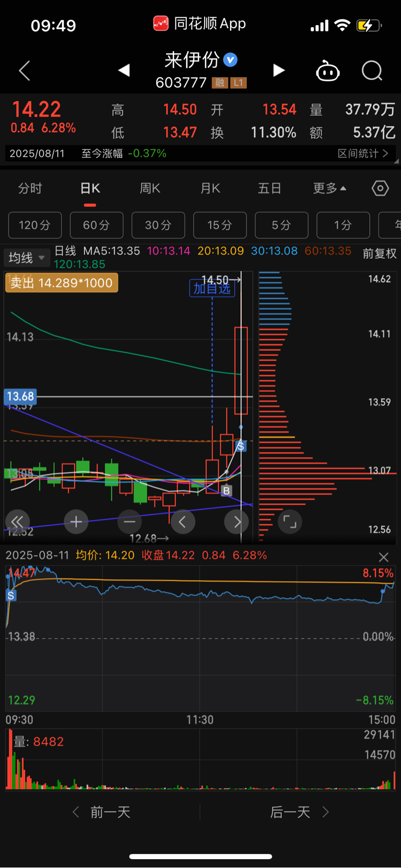Move crosshair one candle left

183,521
